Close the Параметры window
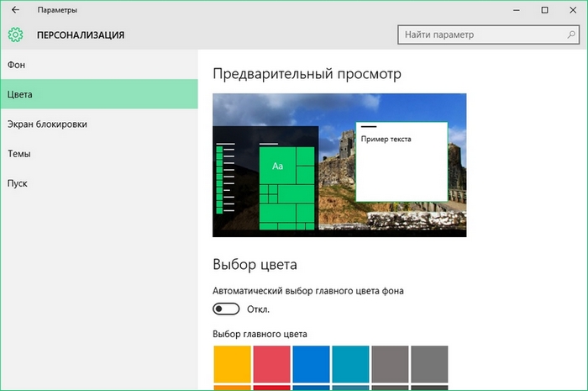Viewport: 588px width, 391px height. 572,10
